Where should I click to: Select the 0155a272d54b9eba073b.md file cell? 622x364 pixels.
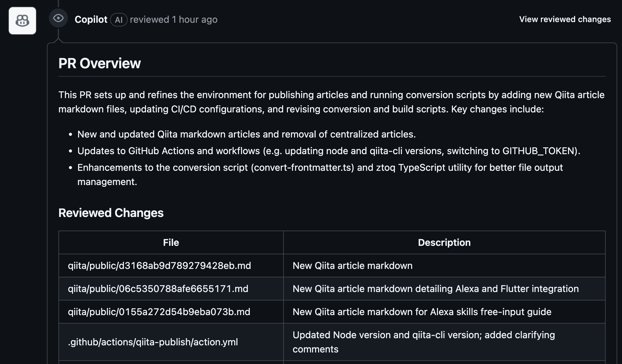pos(159,312)
